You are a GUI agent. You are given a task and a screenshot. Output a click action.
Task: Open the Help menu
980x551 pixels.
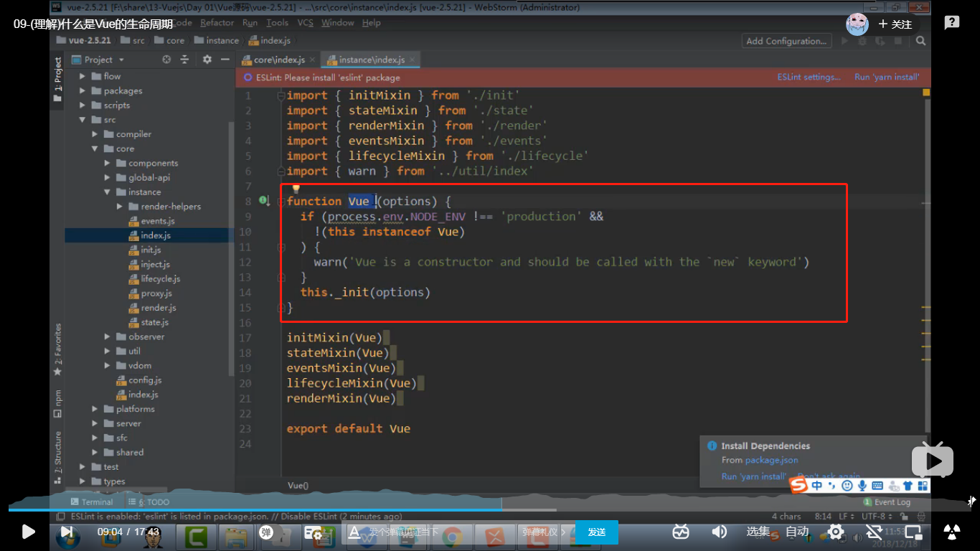click(x=372, y=23)
